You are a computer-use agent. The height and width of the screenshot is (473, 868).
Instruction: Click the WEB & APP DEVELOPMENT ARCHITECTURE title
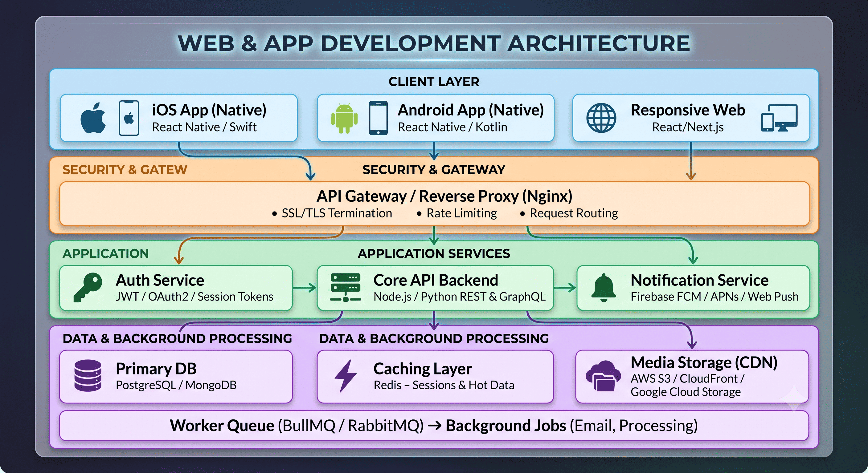pyautogui.click(x=434, y=43)
